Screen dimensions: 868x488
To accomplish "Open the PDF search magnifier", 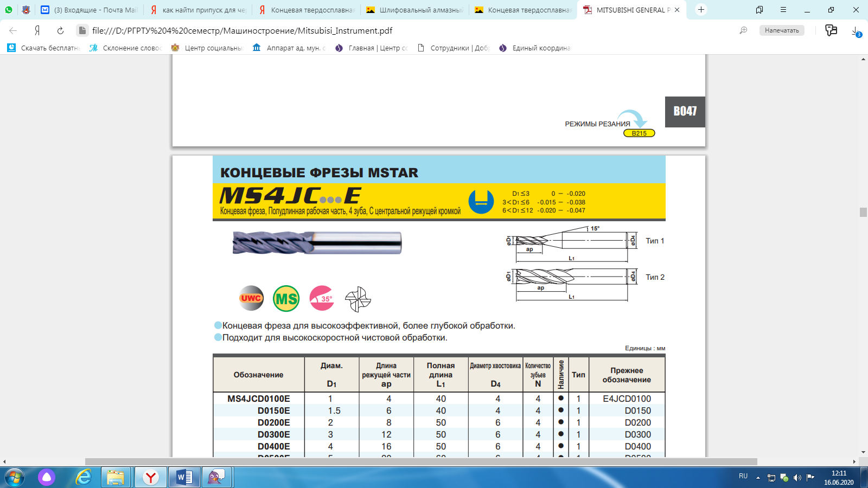I will 743,30.
